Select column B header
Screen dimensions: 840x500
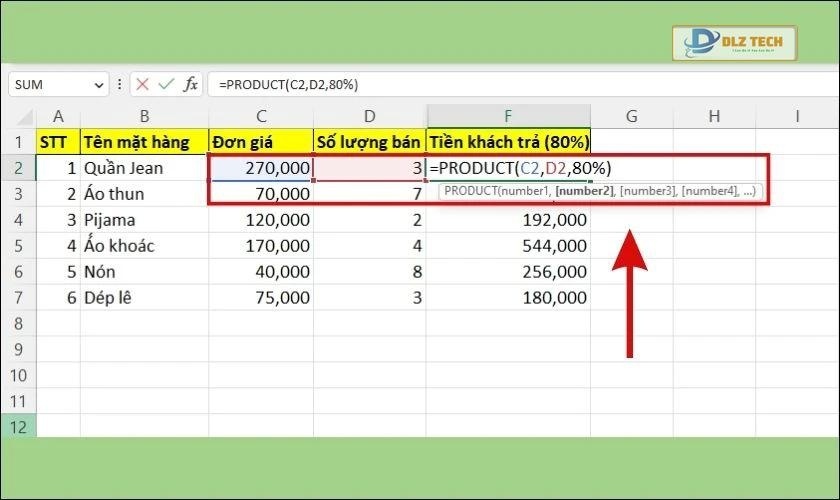click(x=144, y=116)
